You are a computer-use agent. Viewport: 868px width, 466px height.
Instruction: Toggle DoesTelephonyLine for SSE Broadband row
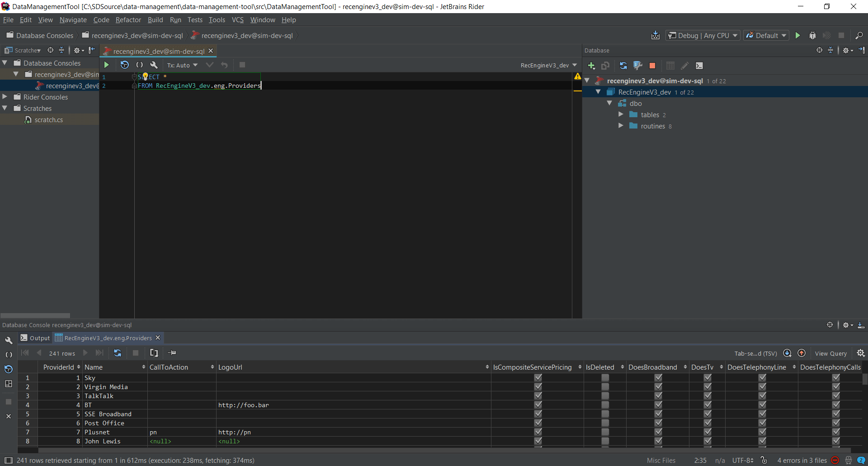tap(762, 414)
